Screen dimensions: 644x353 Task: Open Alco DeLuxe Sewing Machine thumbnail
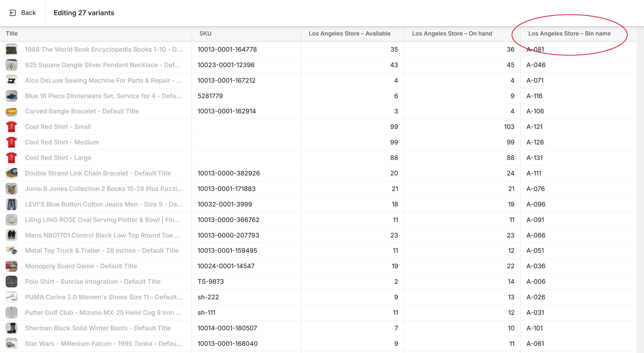click(11, 81)
